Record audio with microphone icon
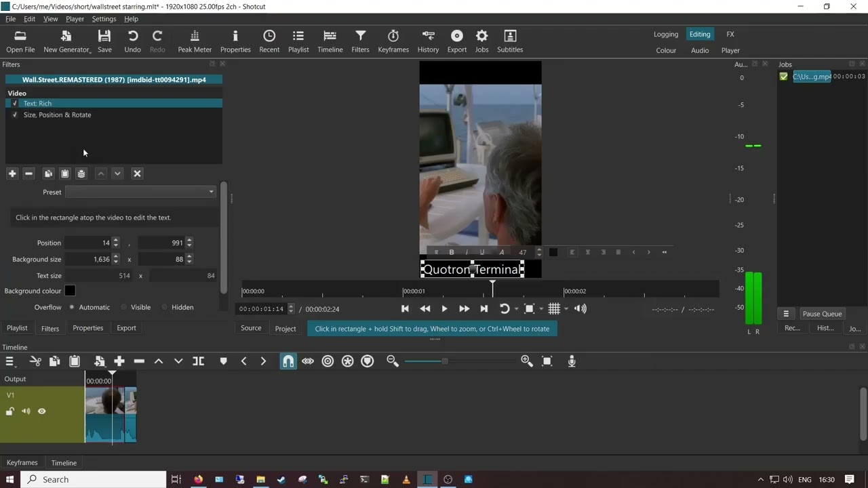868x488 pixels. [572, 361]
